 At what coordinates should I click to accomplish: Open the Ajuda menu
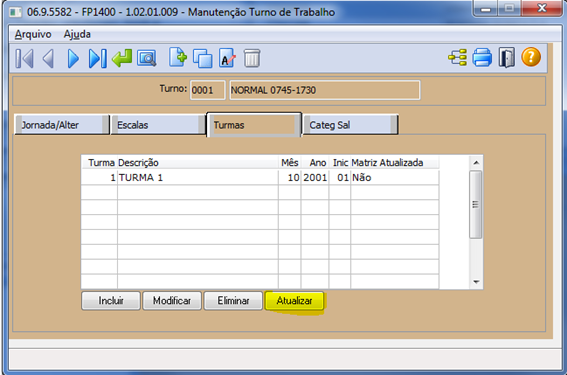pos(77,34)
